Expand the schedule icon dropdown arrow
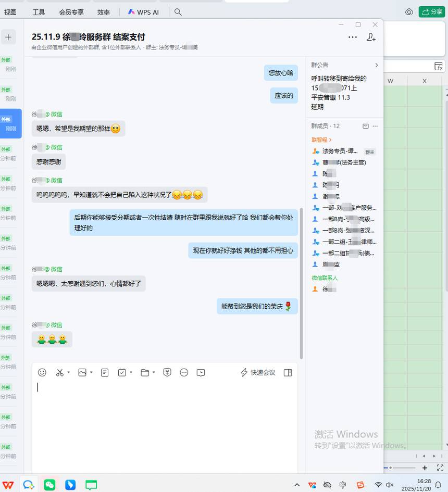The image size is (448, 492). click(x=131, y=372)
